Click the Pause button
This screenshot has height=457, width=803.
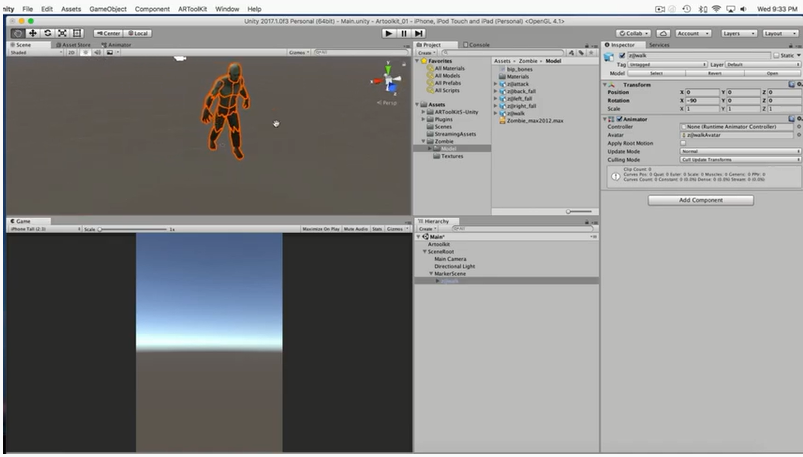click(x=403, y=33)
